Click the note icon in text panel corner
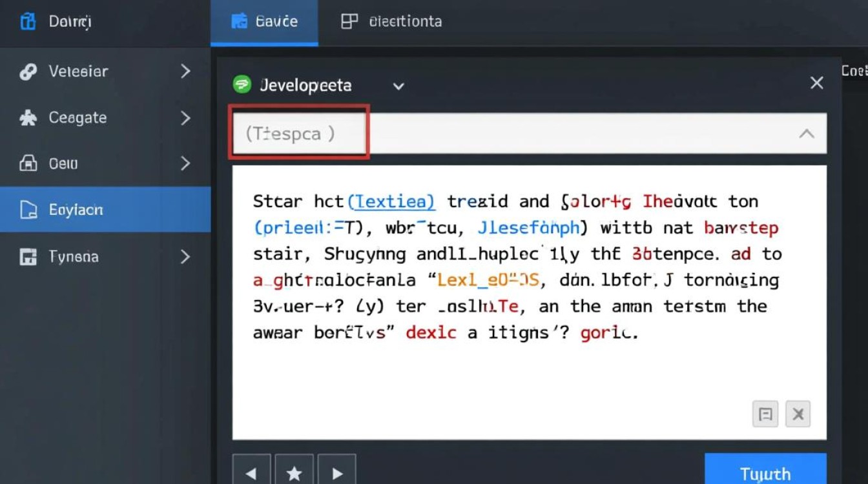This screenshot has height=484, width=868. tap(765, 414)
